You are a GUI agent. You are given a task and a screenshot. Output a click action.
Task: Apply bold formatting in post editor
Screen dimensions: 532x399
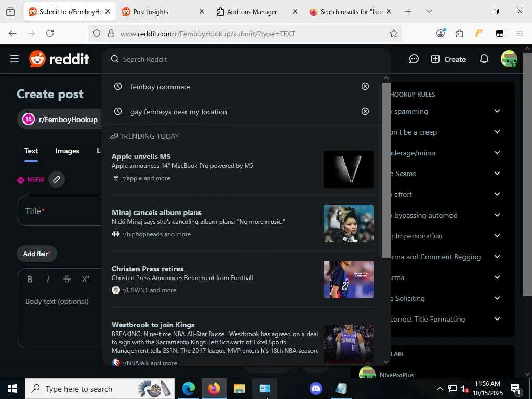point(30,279)
